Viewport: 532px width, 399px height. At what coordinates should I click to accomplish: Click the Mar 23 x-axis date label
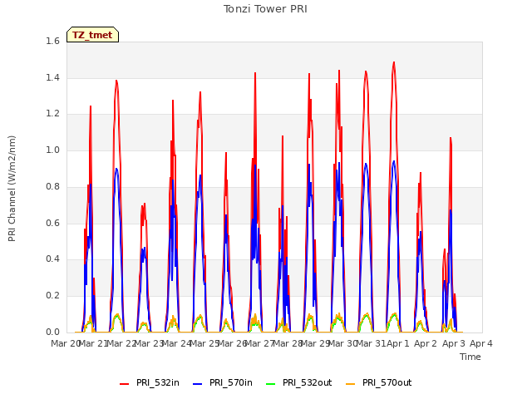point(150,343)
